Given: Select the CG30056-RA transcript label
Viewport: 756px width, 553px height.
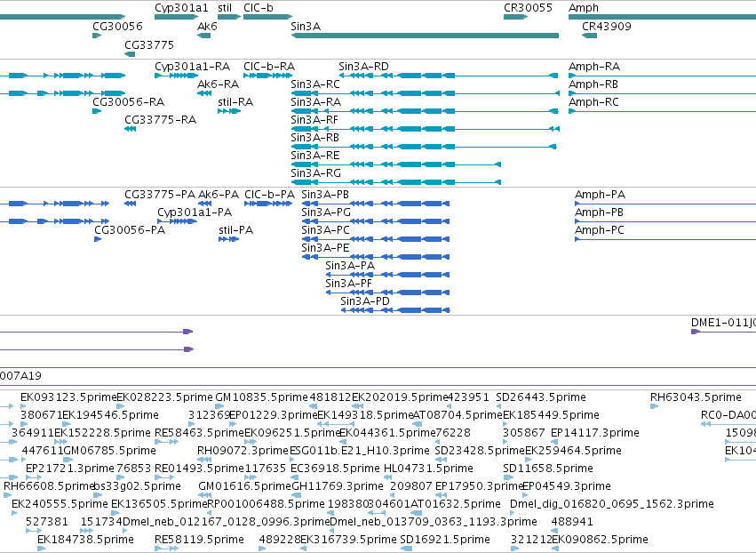Looking at the screenshot, I should coord(128,102).
